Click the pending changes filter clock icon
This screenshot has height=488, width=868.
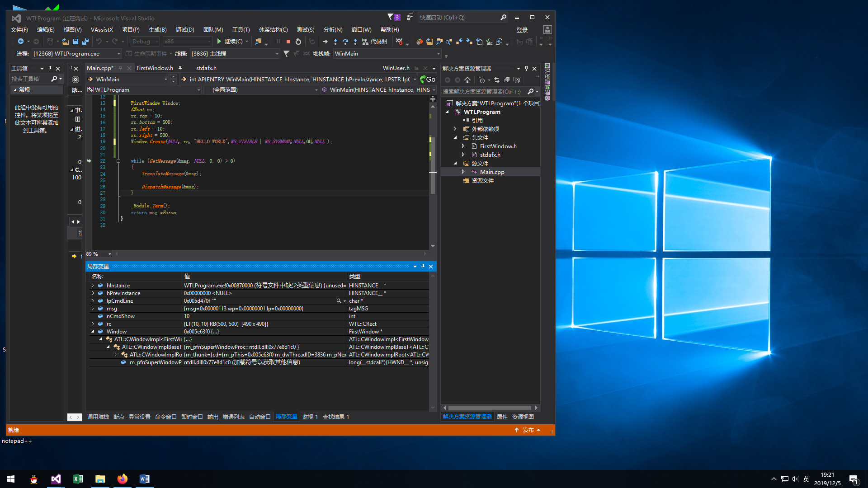coord(482,80)
